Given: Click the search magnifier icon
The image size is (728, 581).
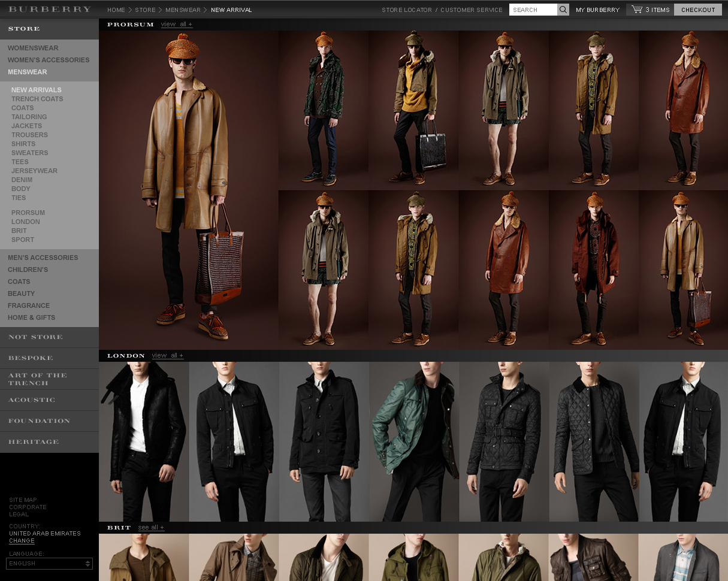Looking at the screenshot, I should (x=563, y=10).
